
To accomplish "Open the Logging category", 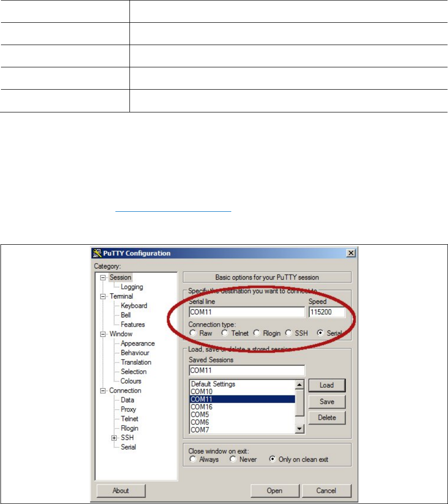I will coord(132,287).
